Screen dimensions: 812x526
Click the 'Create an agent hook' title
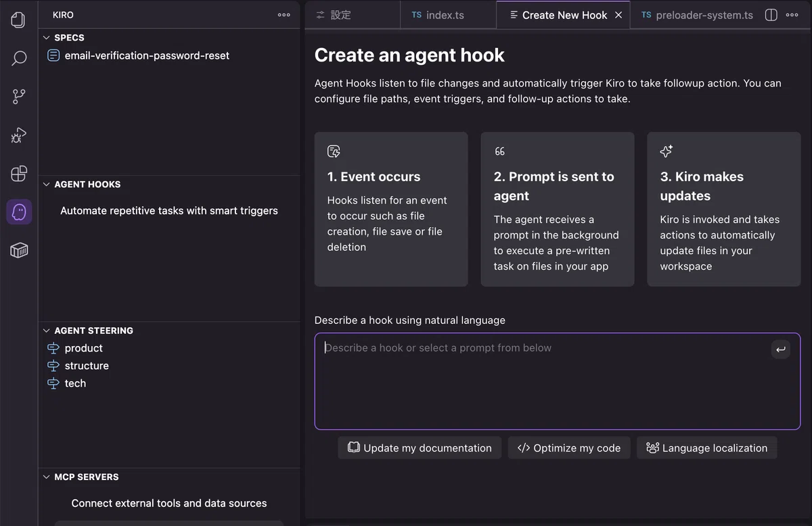pyautogui.click(x=409, y=55)
